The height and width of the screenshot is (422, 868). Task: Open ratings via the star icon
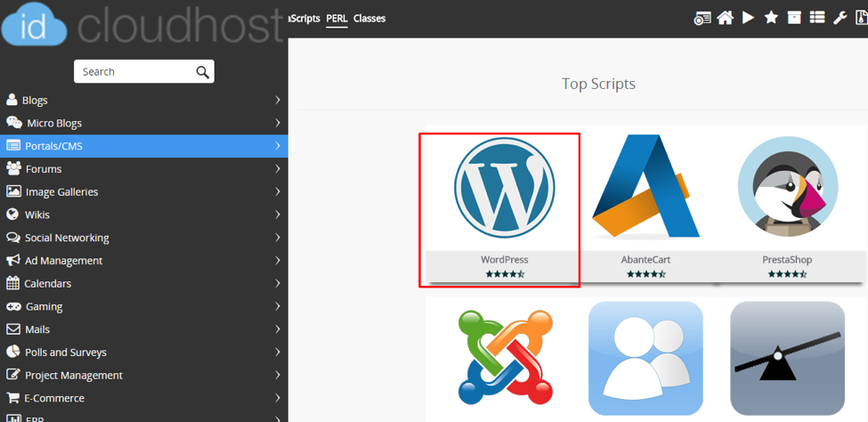coord(771,19)
